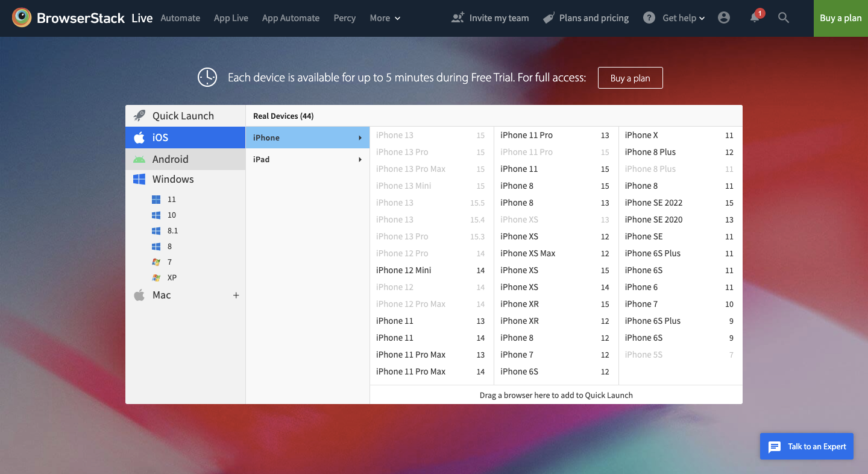The height and width of the screenshot is (474, 868).
Task: Click the Invite my team person icon
Action: click(x=457, y=17)
